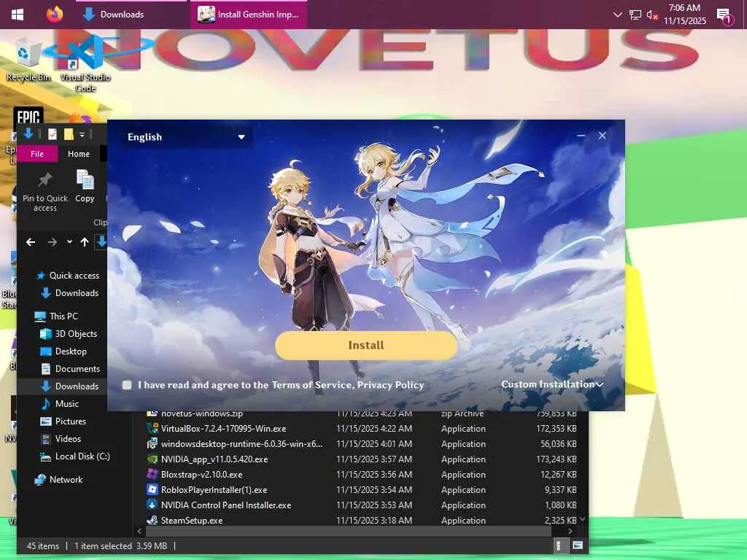Select RobloxPlayerInstaller(1).exe file

[214, 489]
